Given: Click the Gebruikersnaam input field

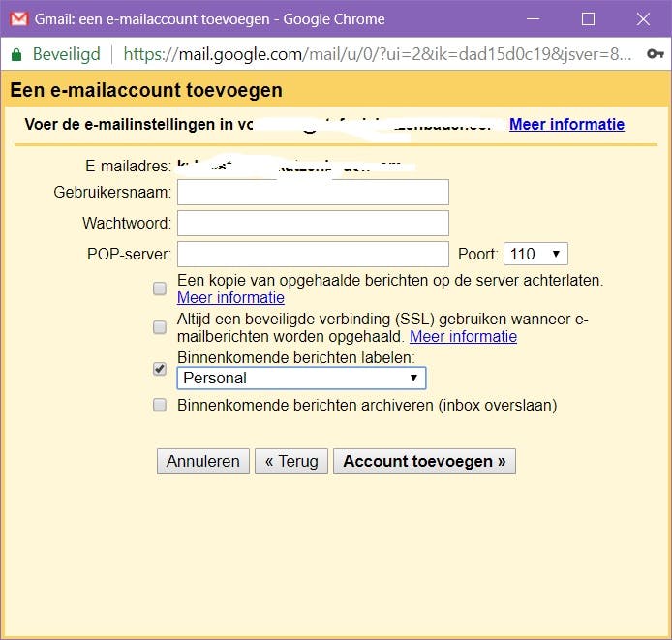Looking at the screenshot, I should pyautogui.click(x=313, y=192).
